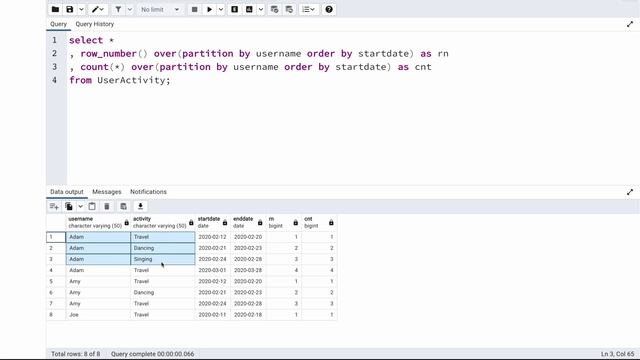Click the lock icon in the enddate header
Screen dimensions: 640x360
tap(260, 223)
